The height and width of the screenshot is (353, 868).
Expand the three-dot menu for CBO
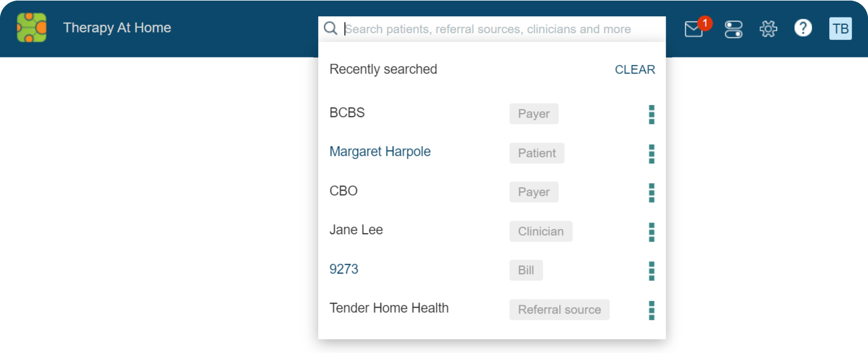651,192
